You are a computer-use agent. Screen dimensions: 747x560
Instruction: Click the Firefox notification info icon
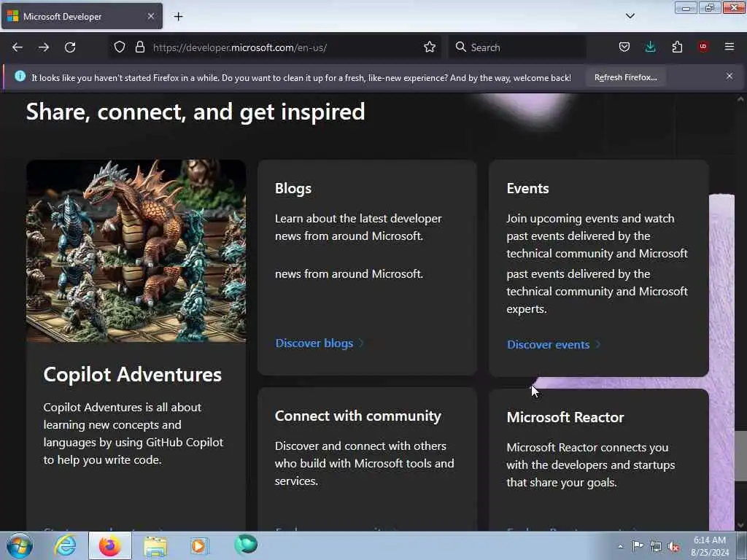(x=20, y=76)
